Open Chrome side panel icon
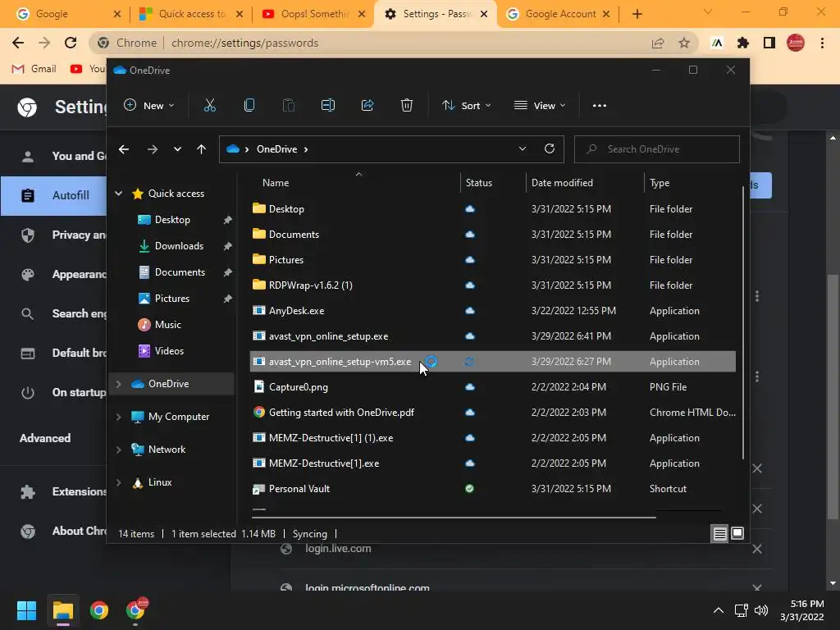840x630 pixels. [x=769, y=43]
